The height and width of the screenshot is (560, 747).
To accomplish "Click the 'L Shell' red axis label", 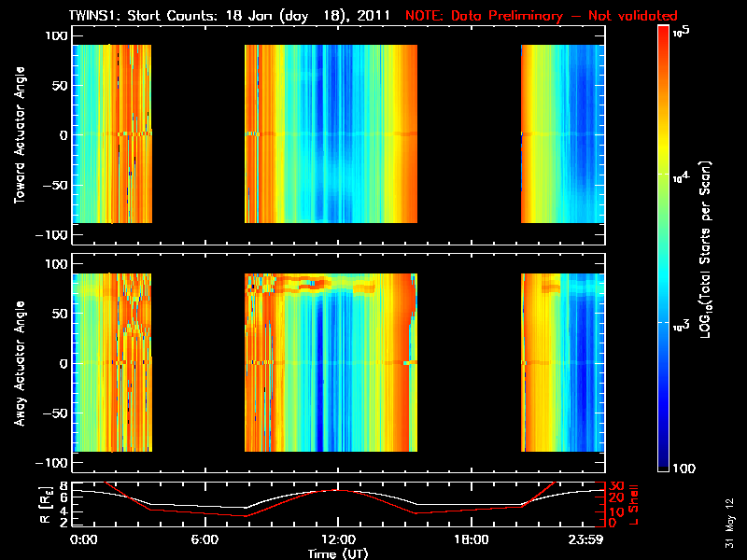I will 633,503.
